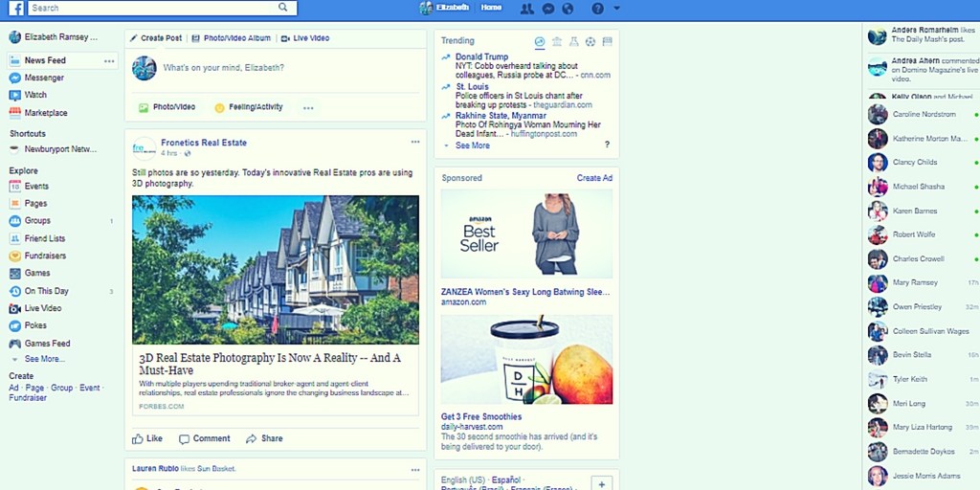Click the Fundraisers icon
980x490 pixels.
[x=15, y=256]
